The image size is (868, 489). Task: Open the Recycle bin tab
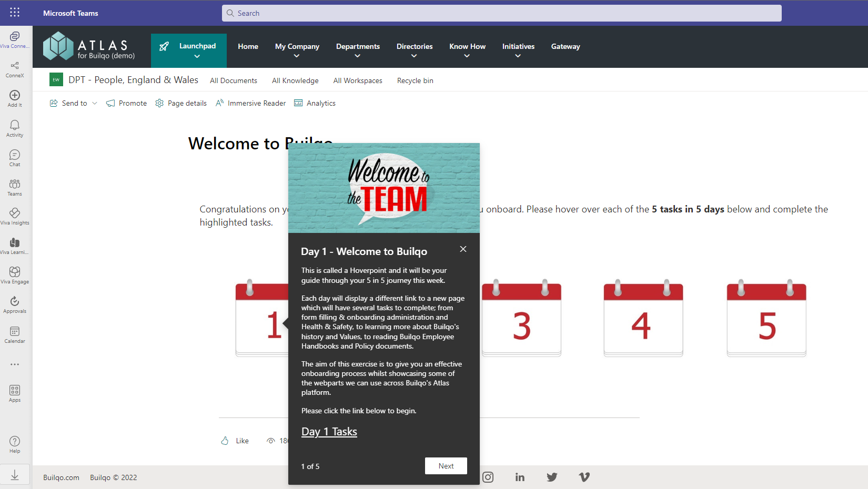[415, 80]
